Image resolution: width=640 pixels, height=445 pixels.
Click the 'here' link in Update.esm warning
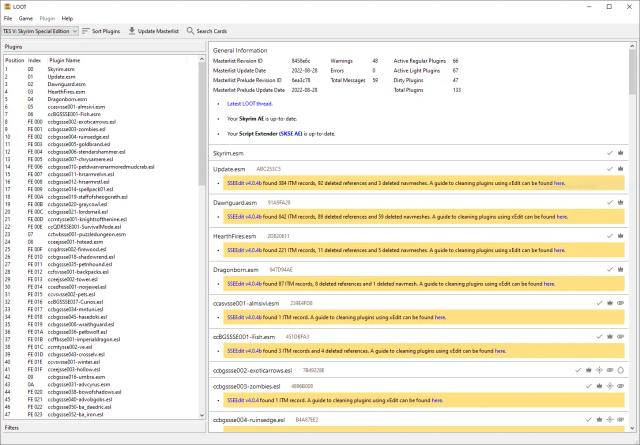coord(559,184)
